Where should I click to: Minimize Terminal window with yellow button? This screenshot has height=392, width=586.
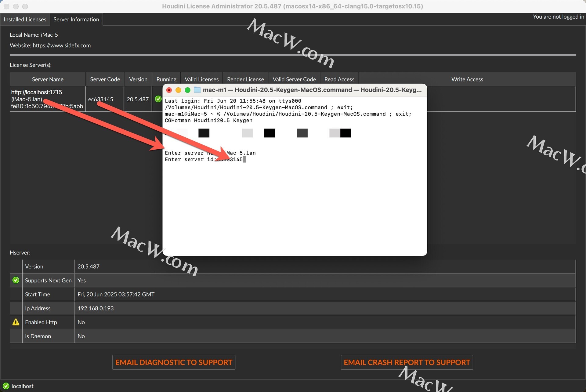tap(178, 90)
